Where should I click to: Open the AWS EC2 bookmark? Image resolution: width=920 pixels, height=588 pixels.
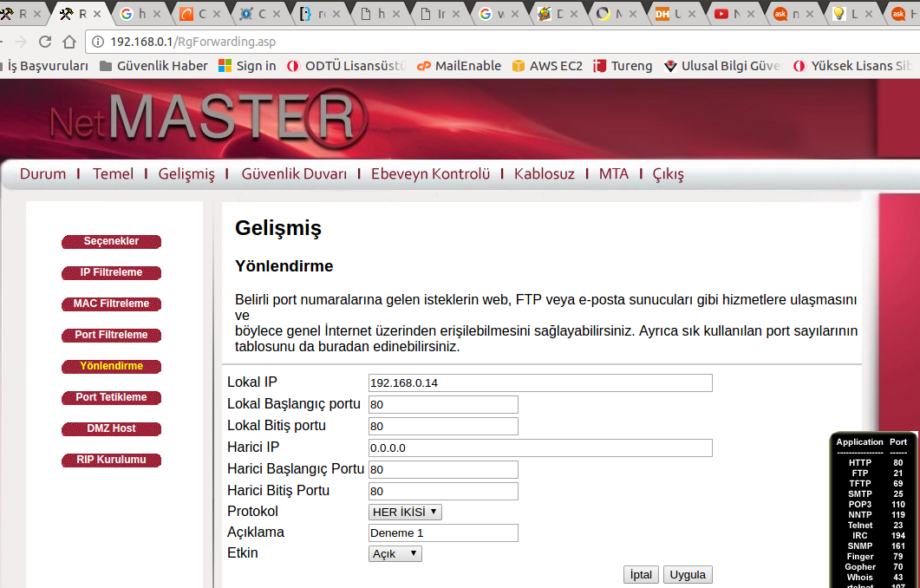coord(547,66)
